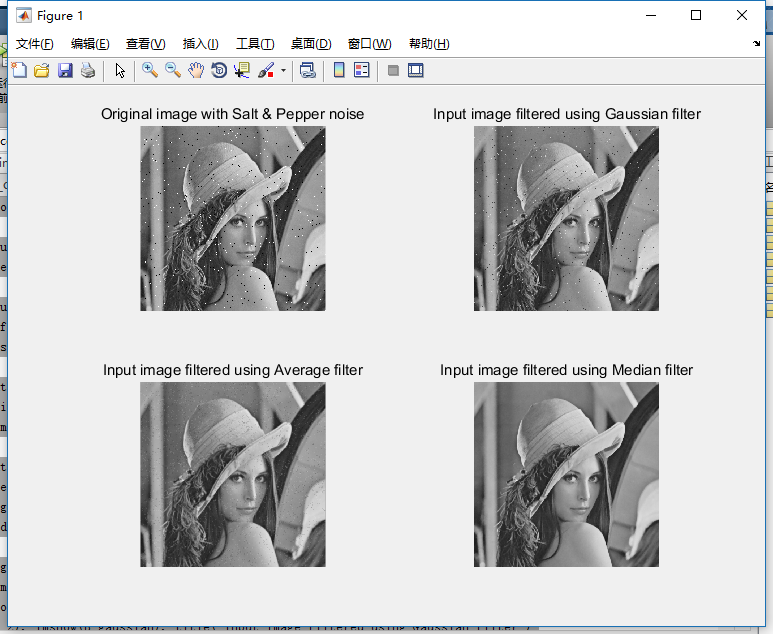The height and width of the screenshot is (634, 773).
Task: Minimize the Figure 1 window
Action: point(651,15)
